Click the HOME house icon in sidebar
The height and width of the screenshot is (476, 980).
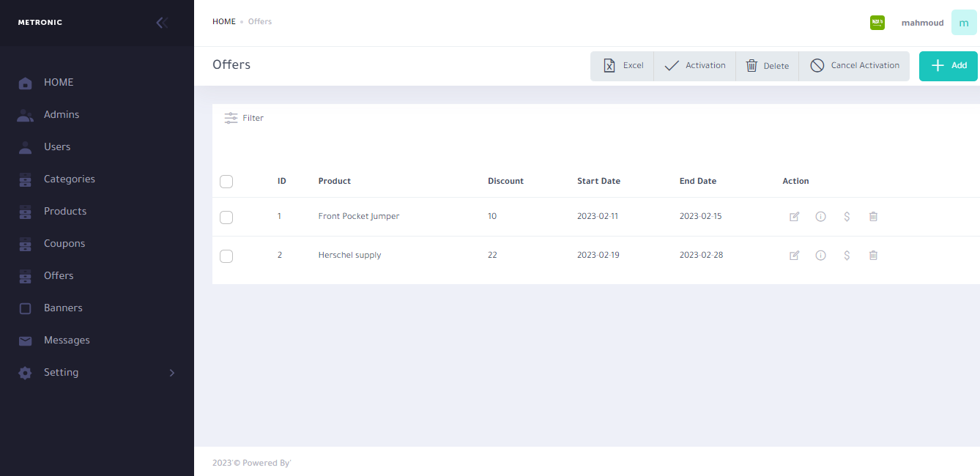(25, 83)
